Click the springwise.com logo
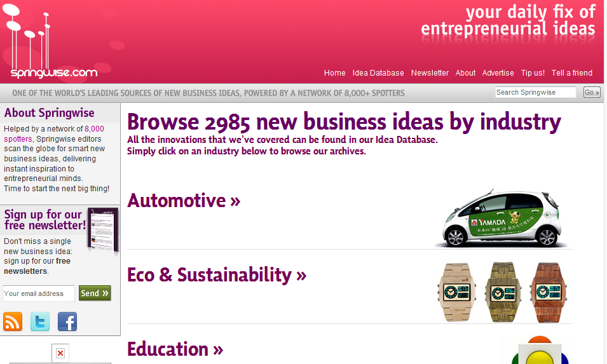Viewport: 607px width, 364px height. [x=50, y=41]
